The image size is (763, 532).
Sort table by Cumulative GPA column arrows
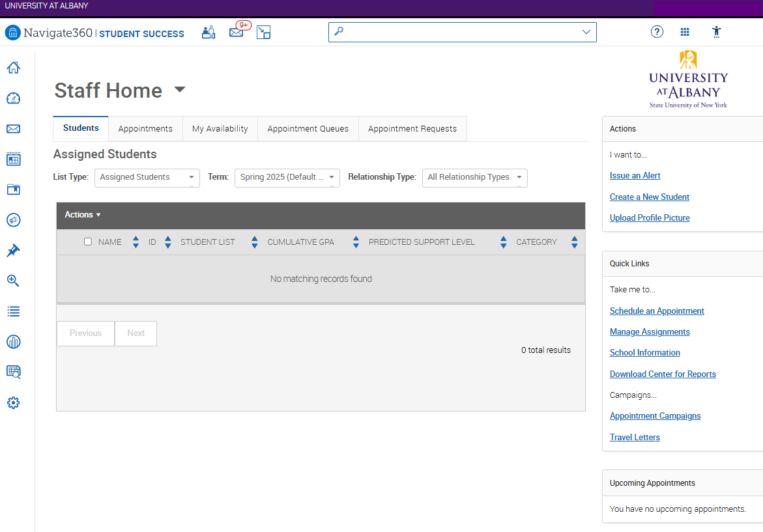point(356,242)
